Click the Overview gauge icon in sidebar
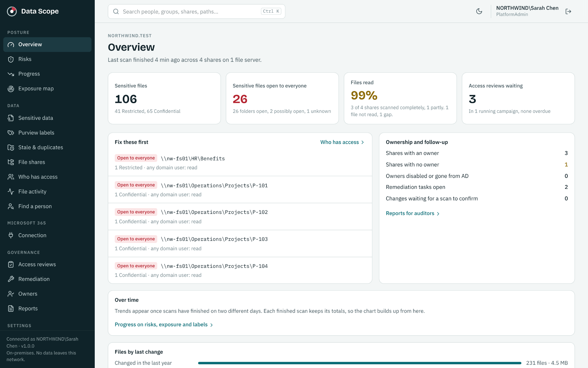 (11, 45)
